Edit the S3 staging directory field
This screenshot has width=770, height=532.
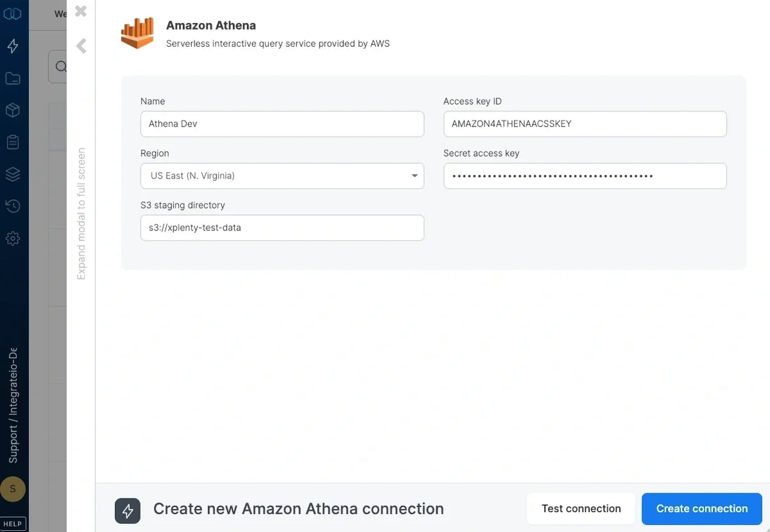[x=282, y=227]
